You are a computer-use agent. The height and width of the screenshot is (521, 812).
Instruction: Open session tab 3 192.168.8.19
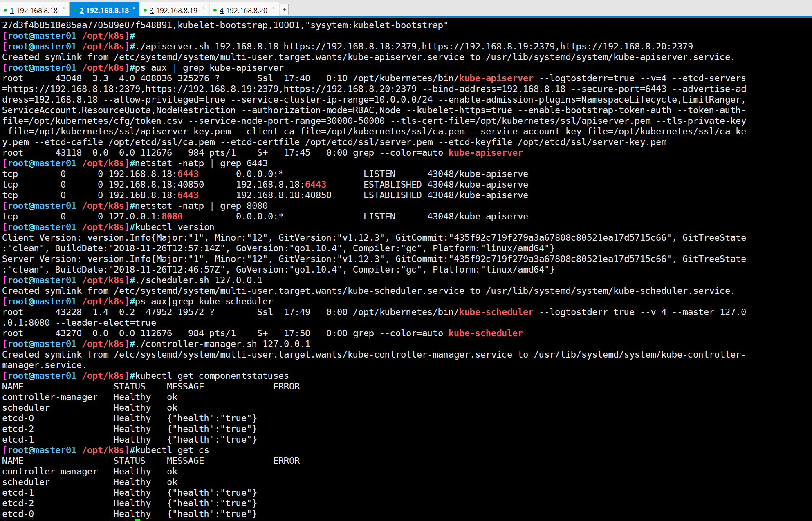173,10
